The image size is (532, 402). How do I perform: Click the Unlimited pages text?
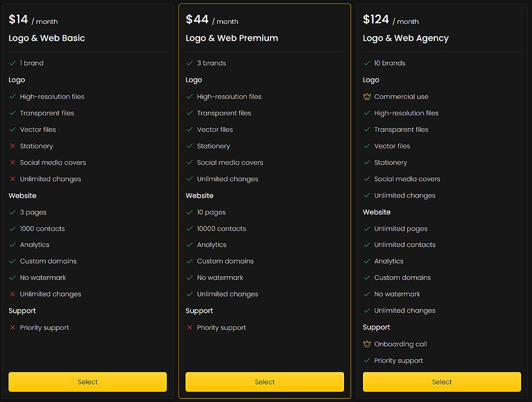point(401,229)
